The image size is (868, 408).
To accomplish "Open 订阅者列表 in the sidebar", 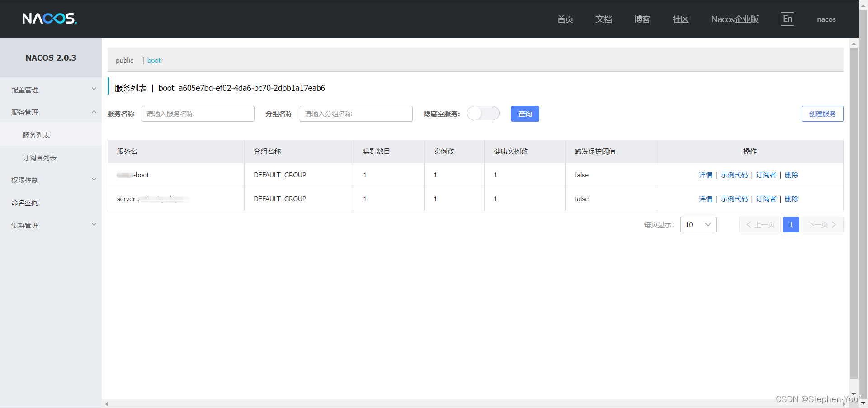I will (x=51, y=157).
